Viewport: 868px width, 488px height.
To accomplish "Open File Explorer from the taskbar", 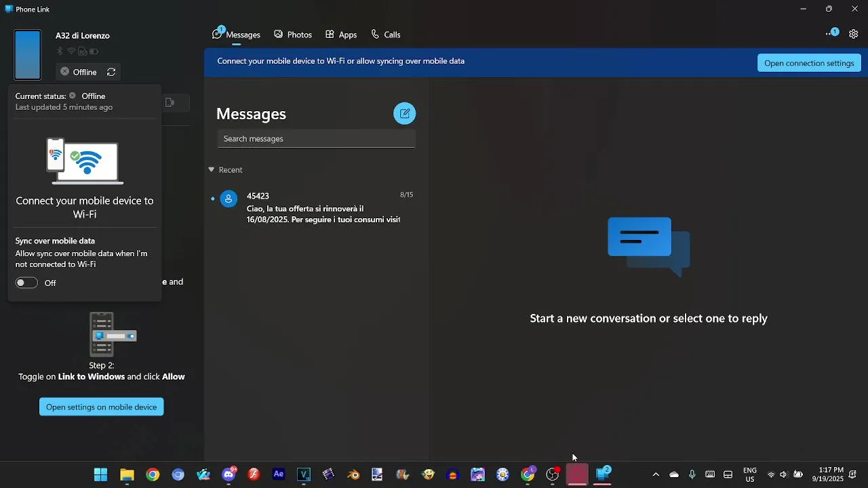I will [x=127, y=474].
